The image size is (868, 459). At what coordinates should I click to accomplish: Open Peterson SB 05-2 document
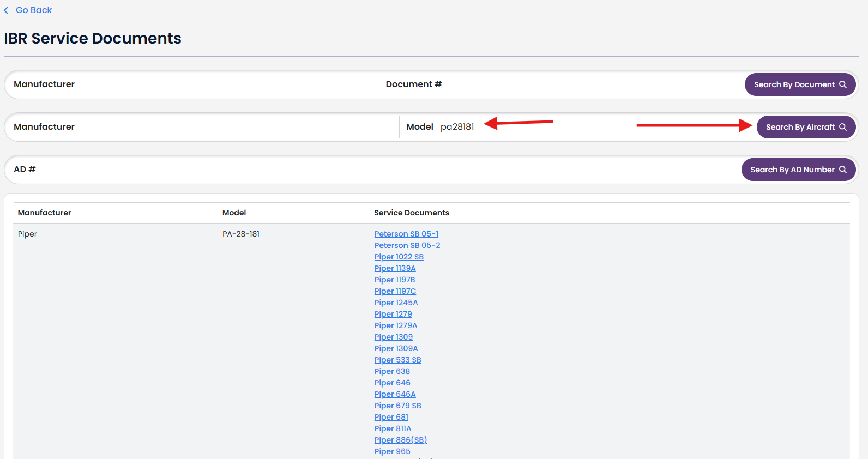(407, 245)
